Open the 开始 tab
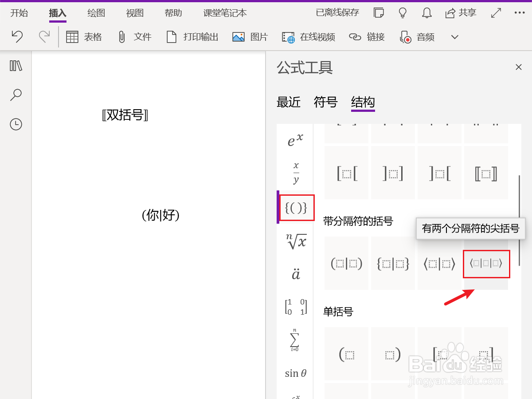532x399 pixels. [19, 13]
